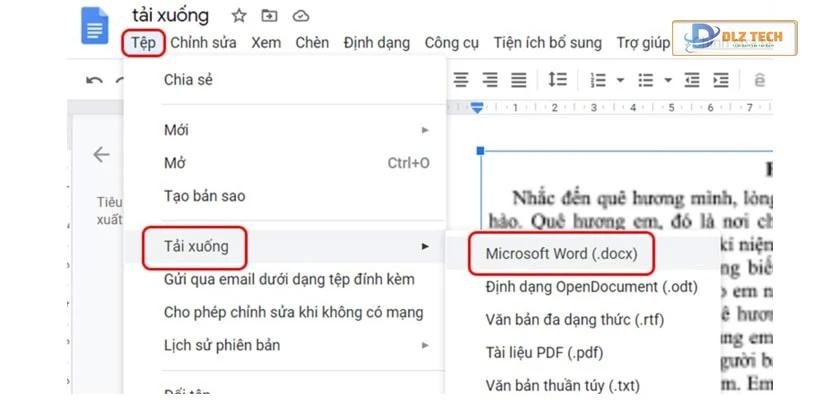
Task: Check the cloud save status icon
Action: [297, 15]
